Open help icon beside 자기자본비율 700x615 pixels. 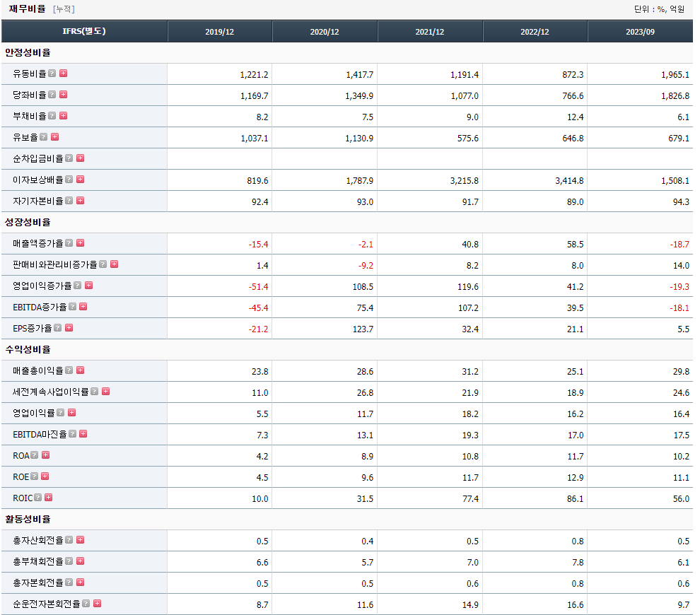click(69, 200)
